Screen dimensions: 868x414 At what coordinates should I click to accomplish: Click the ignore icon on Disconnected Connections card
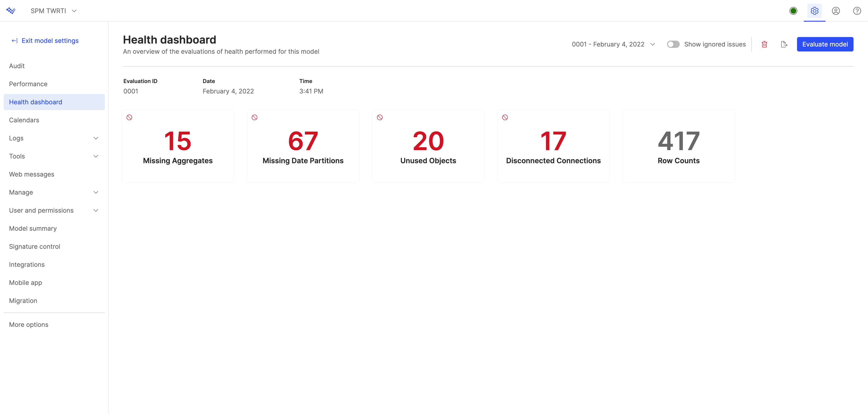point(505,117)
